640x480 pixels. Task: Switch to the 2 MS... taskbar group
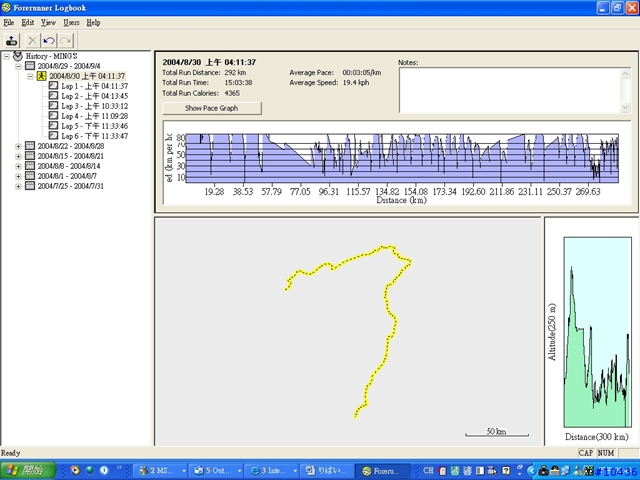pos(160,471)
